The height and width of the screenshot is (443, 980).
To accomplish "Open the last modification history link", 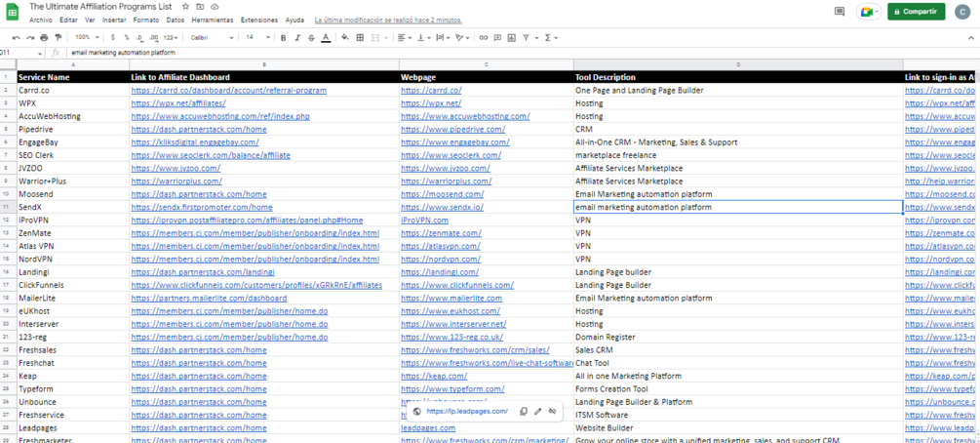I will [x=388, y=20].
